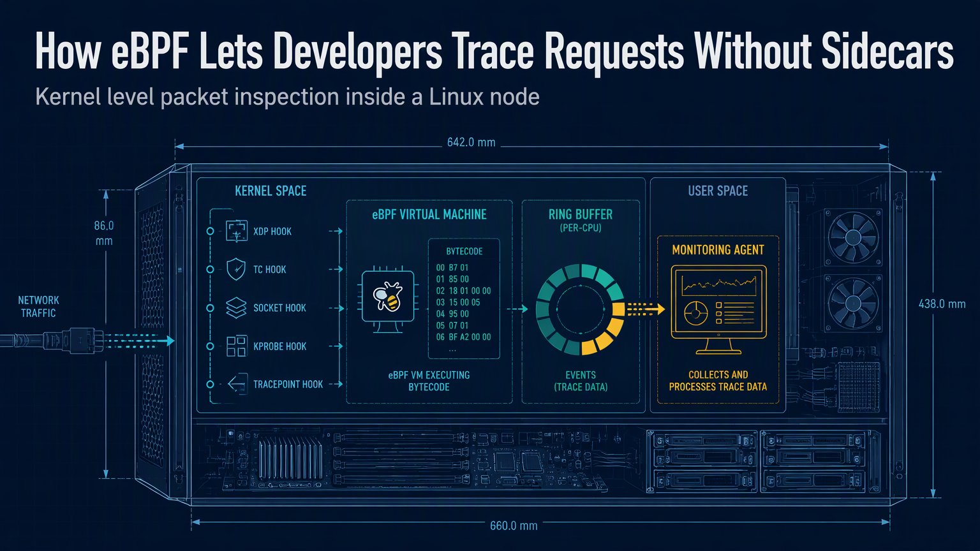
Task: Click the "NETWORK TRAFFIC" label
Action: (38, 307)
